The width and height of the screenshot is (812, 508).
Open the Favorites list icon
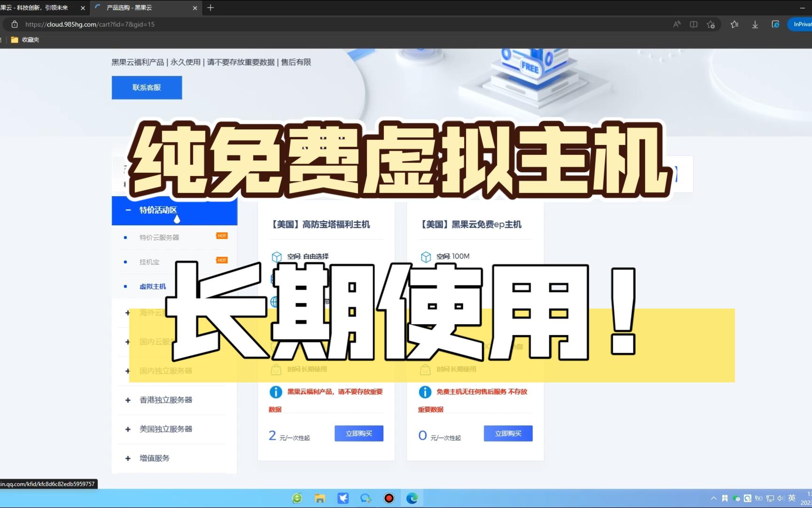point(734,24)
